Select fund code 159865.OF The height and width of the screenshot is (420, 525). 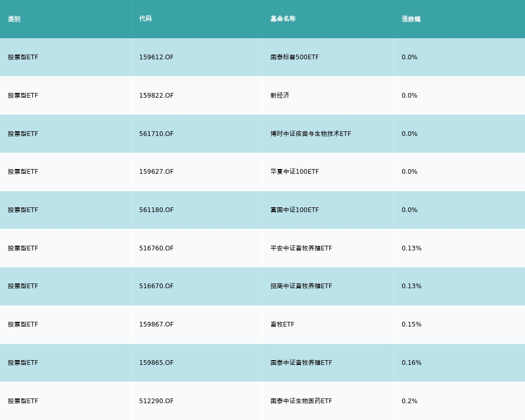[156, 362]
